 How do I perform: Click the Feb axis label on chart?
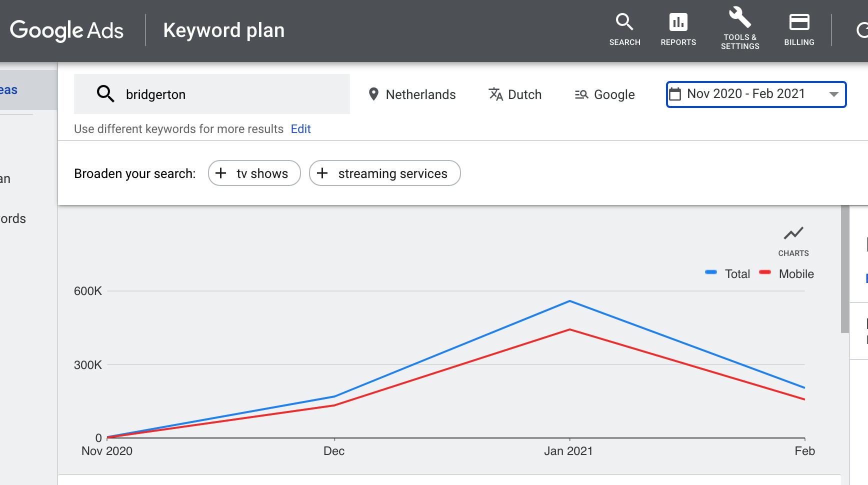804,451
